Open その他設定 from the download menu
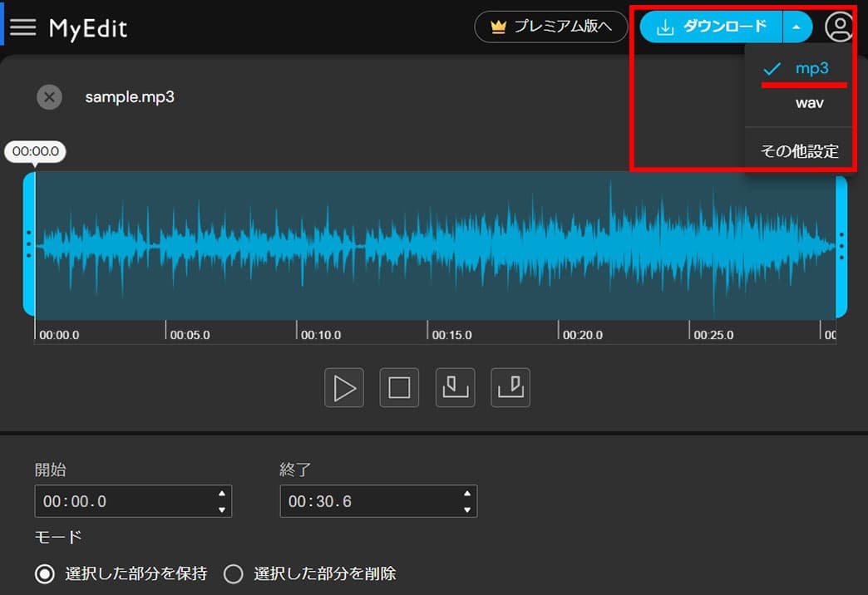 pos(799,150)
